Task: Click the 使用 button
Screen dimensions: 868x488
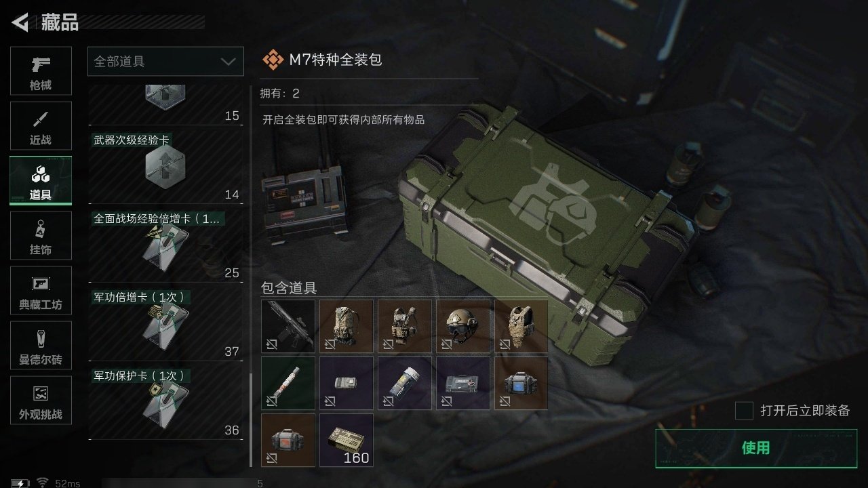Action: tap(756, 448)
